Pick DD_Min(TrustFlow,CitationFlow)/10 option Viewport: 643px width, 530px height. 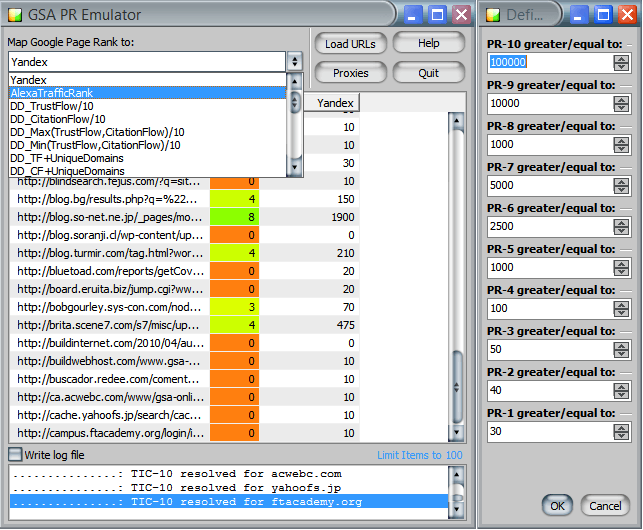coord(147,145)
